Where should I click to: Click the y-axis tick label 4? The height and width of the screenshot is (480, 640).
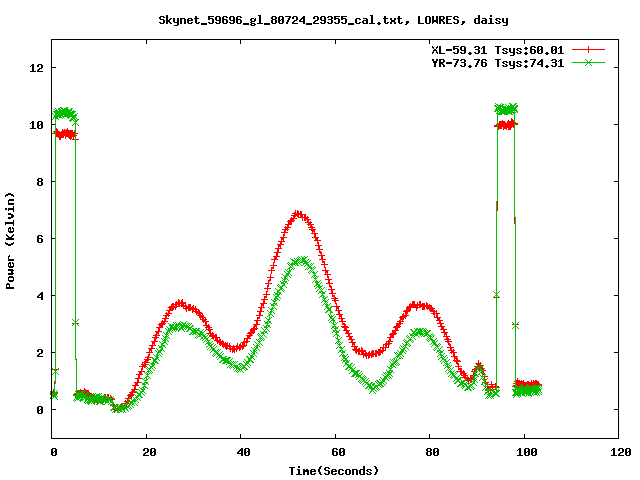tap(40, 296)
